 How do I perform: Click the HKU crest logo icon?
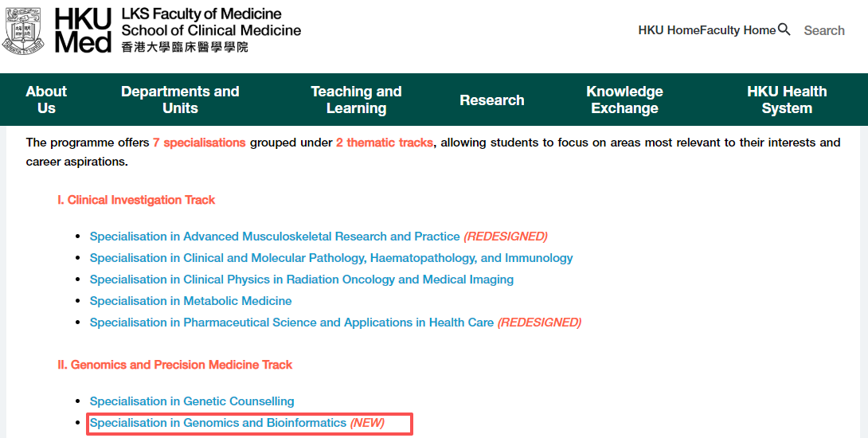pyautogui.click(x=24, y=30)
